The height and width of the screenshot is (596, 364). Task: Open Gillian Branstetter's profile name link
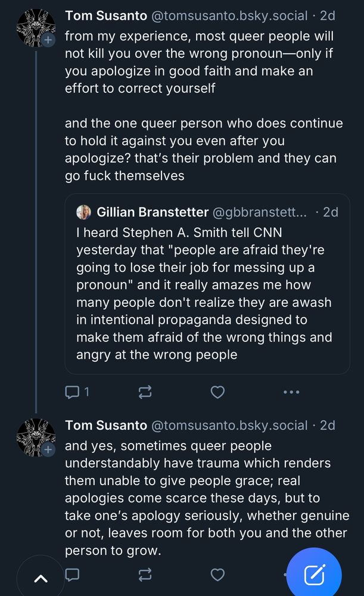click(153, 212)
